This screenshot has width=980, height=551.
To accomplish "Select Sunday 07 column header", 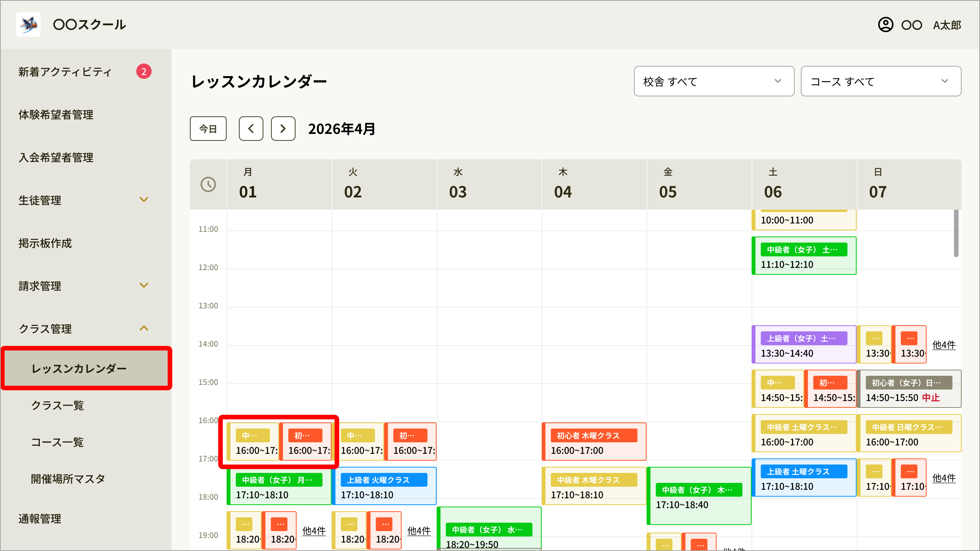I will 909,184.
